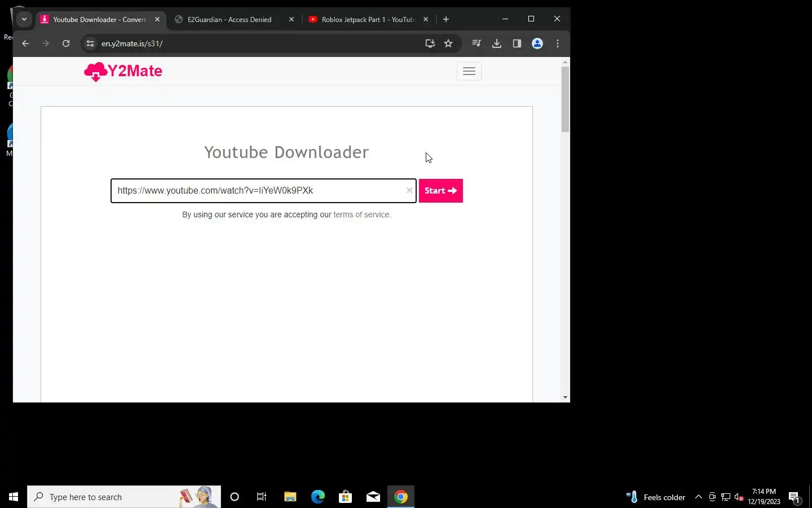Viewport: 812px width, 508px height.
Task: Open the network tray icon
Action: pyautogui.click(x=726, y=497)
